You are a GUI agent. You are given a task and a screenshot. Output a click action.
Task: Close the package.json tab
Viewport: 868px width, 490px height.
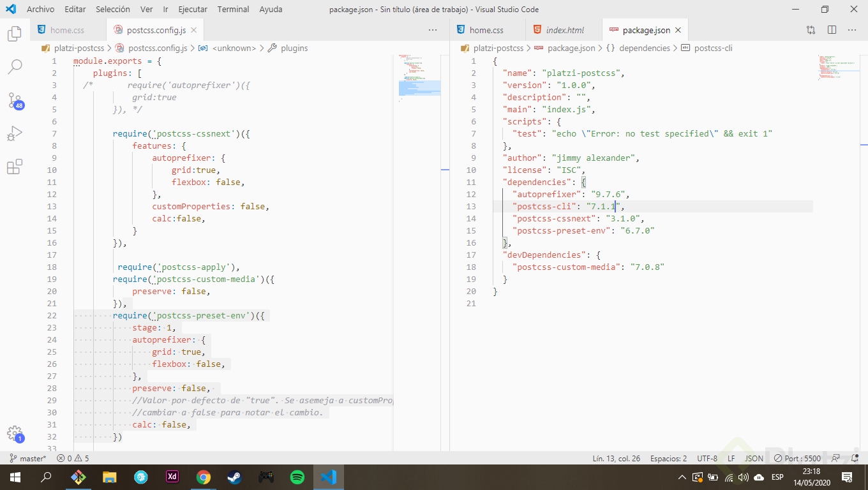pos(678,30)
